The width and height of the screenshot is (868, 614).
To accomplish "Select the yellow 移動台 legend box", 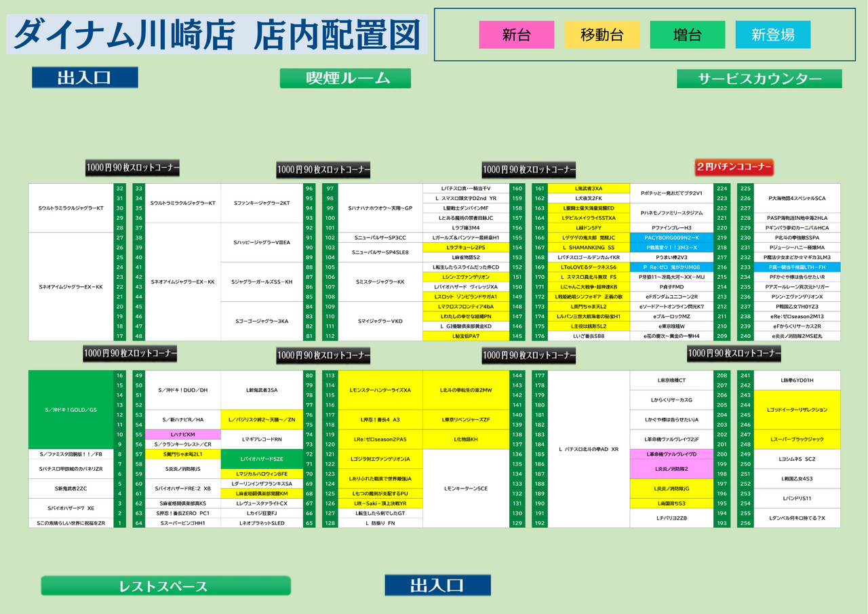I will click(601, 35).
